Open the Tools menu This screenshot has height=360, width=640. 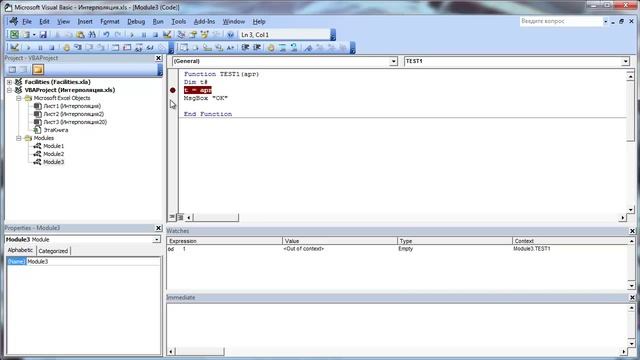[178, 22]
